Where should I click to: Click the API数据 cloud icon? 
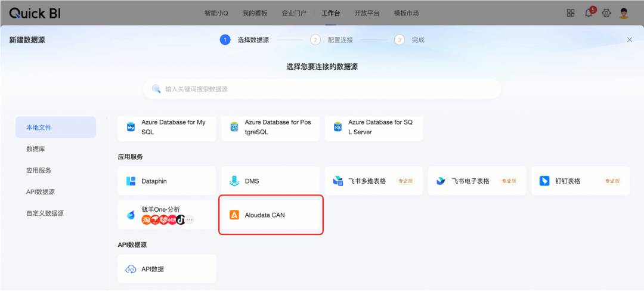[131, 270]
